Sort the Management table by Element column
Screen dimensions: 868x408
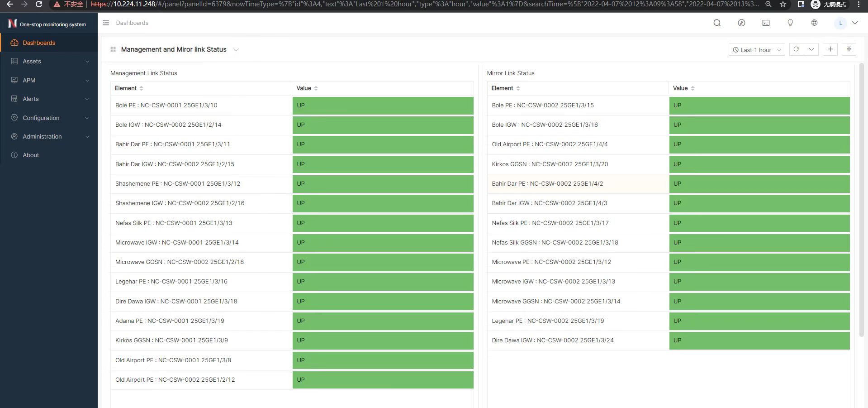(141, 88)
